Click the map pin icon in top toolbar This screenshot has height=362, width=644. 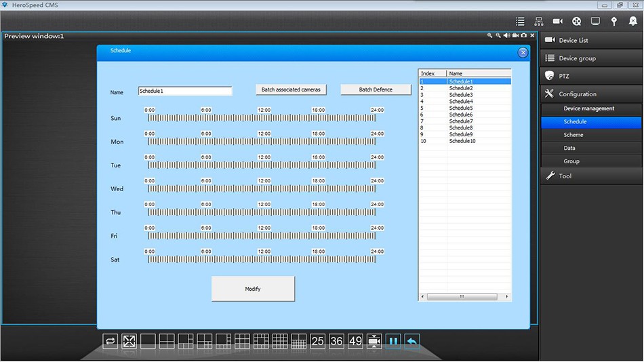click(x=614, y=22)
